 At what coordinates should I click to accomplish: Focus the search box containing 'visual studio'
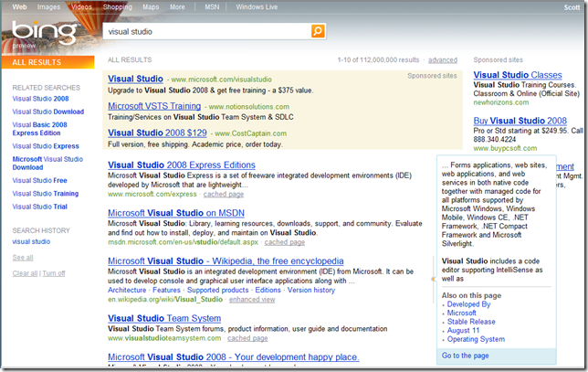pos(207,31)
